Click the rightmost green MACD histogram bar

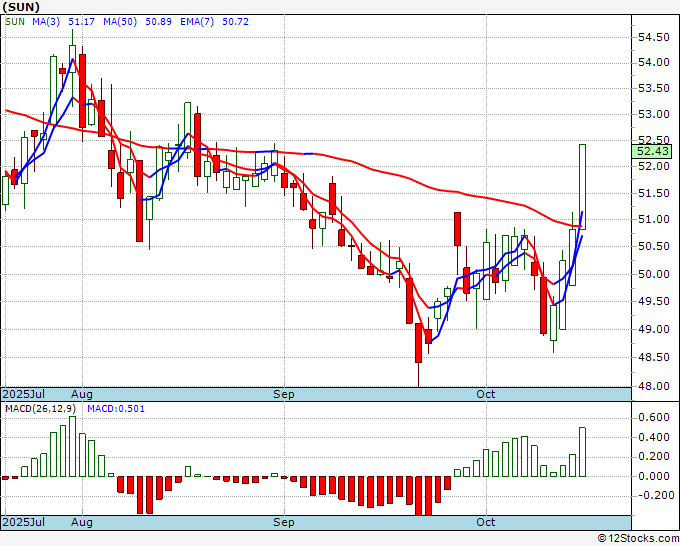pos(582,451)
